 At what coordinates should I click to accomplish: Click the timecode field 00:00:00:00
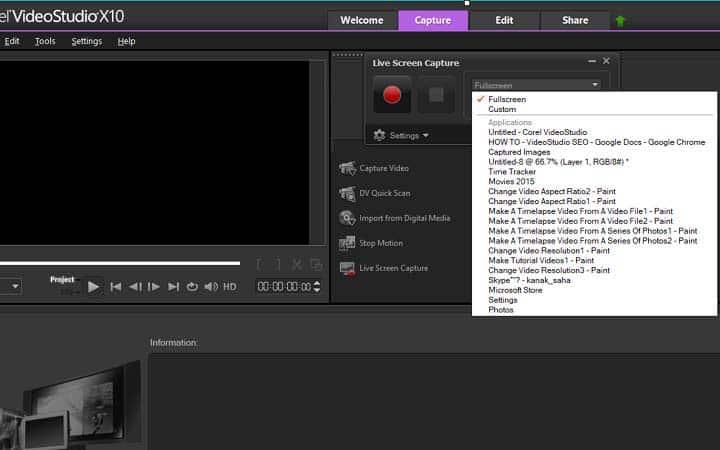[284, 287]
